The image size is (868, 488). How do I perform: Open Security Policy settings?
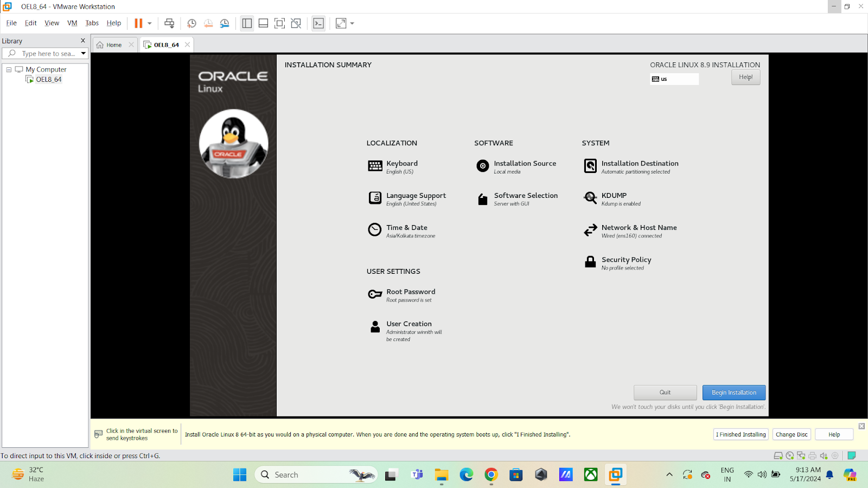[617, 263]
